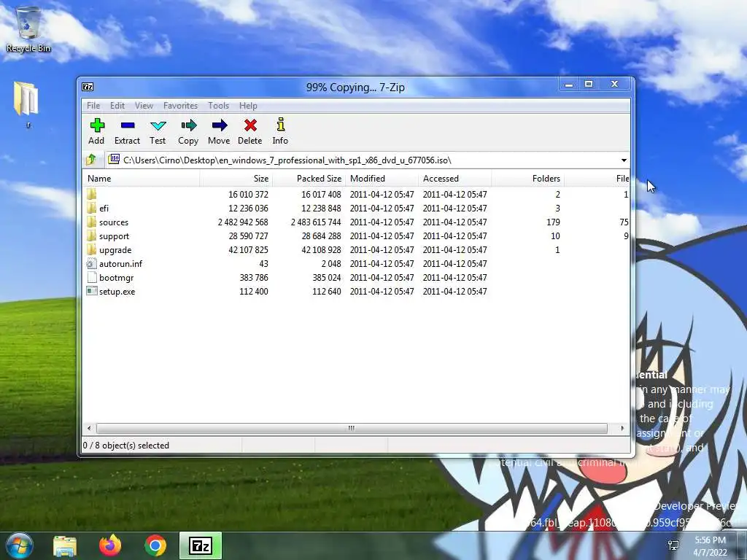This screenshot has width=747, height=560.
Task: Open the View menu
Action: (144, 105)
